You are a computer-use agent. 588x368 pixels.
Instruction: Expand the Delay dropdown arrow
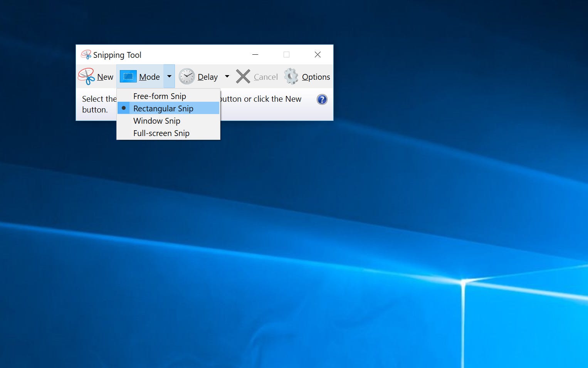(227, 76)
